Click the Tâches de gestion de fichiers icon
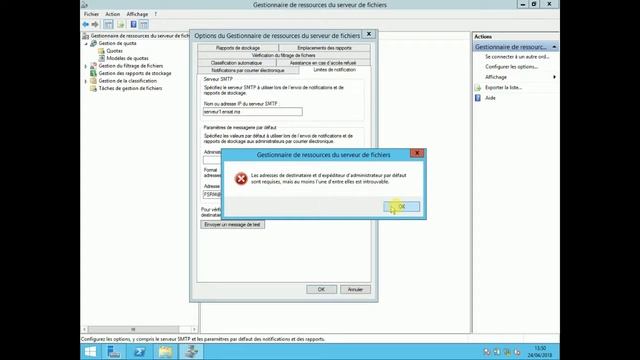The image size is (640, 360). (93, 88)
